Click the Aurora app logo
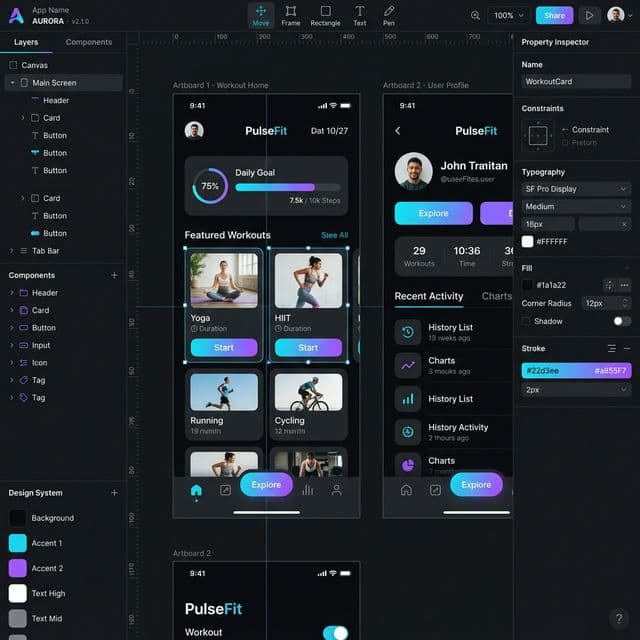 pos(16,16)
